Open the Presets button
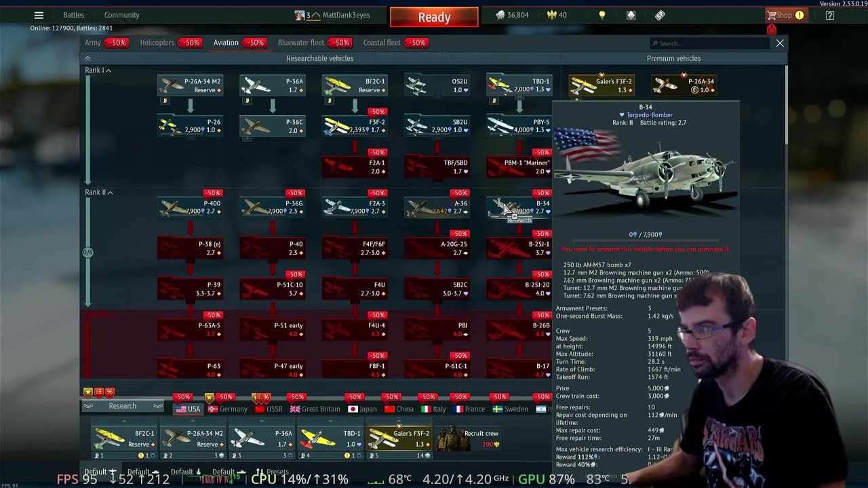Image resolution: width=868 pixels, height=488 pixels. (x=272, y=472)
